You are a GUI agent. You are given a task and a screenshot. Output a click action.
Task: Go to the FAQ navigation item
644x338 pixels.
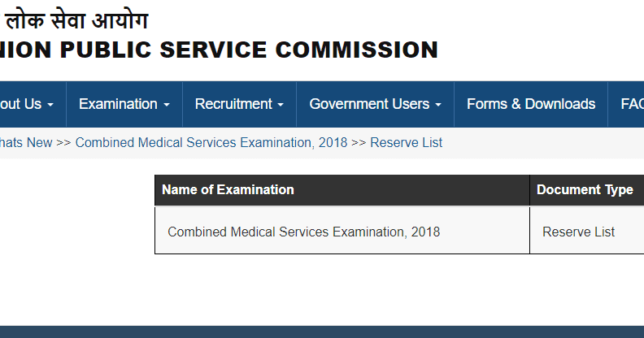coord(632,104)
